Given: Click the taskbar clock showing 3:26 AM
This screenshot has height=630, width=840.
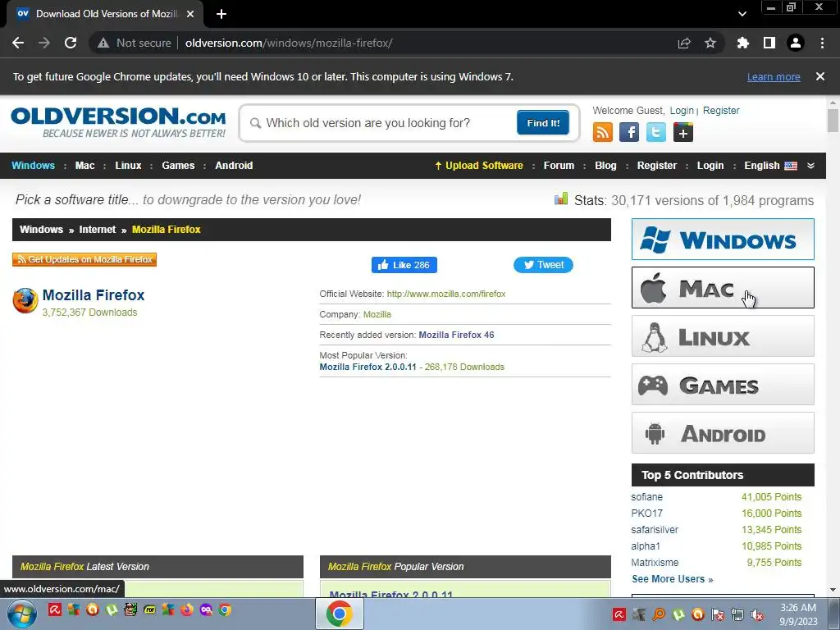Looking at the screenshot, I should point(798,614).
